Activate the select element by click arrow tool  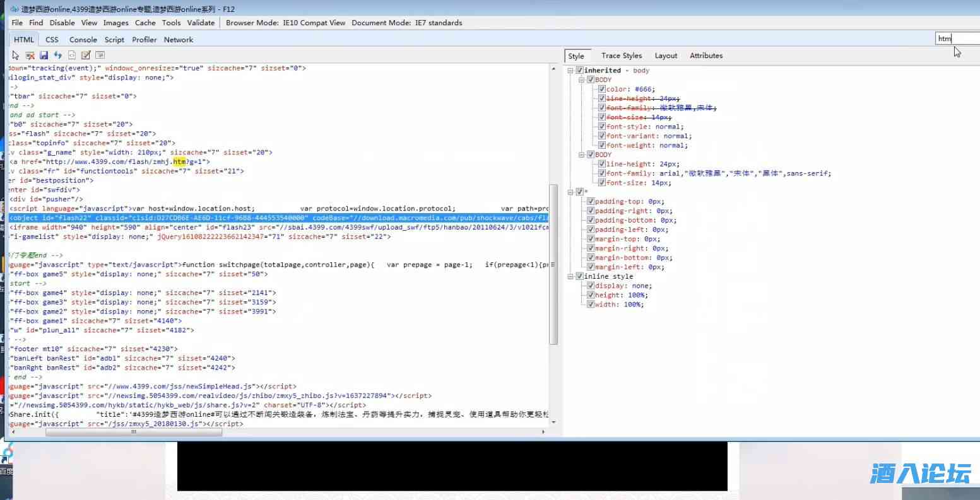click(x=16, y=55)
